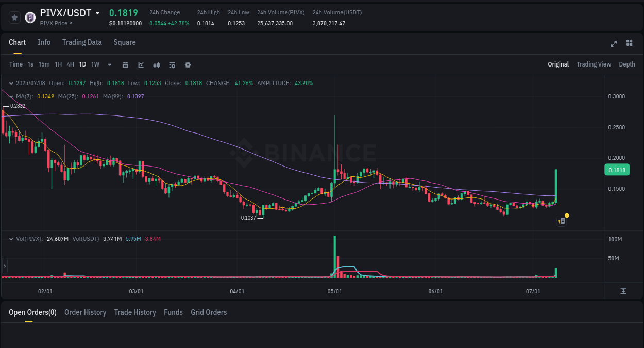The width and height of the screenshot is (644, 348).
Task: Open the Order History section
Action: point(85,312)
